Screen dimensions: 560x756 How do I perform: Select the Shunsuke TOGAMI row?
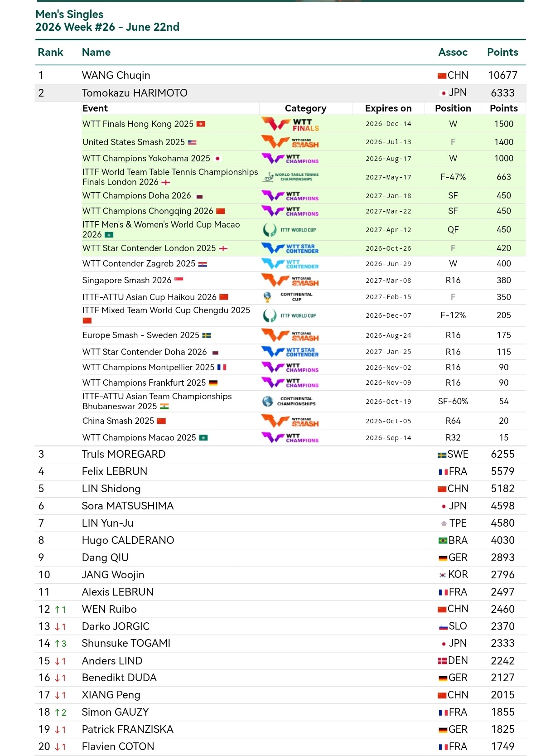(280, 644)
